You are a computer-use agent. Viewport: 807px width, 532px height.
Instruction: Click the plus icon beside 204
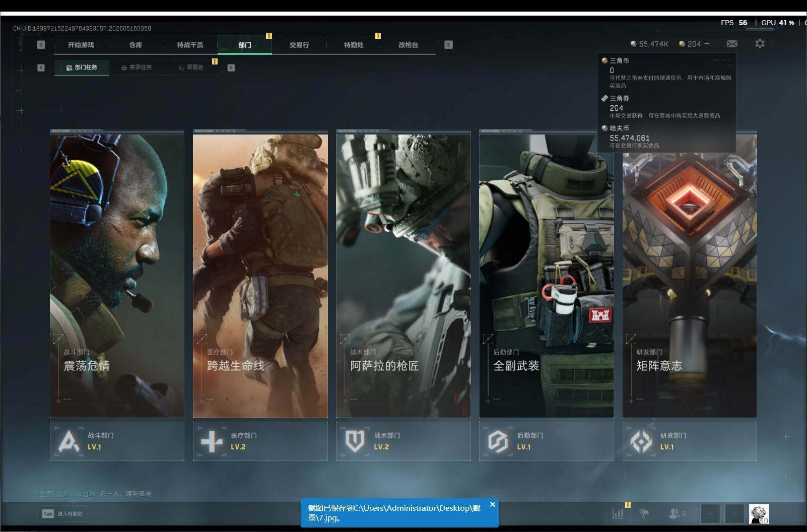click(707, 44)
